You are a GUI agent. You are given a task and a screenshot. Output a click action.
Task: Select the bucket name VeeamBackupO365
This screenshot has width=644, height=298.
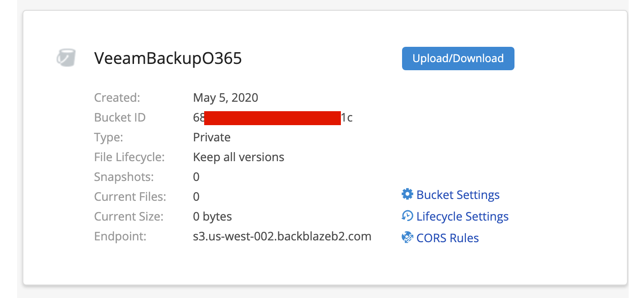[x=168, y=59]
